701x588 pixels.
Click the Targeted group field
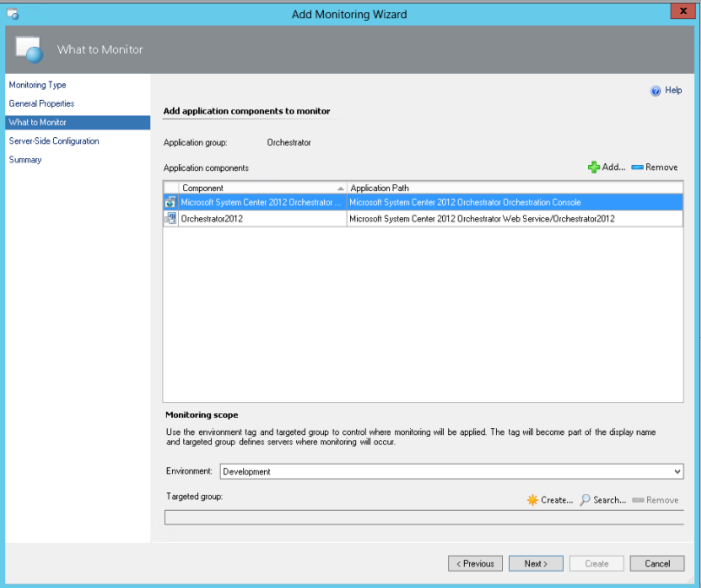click(x=423, y=518)
